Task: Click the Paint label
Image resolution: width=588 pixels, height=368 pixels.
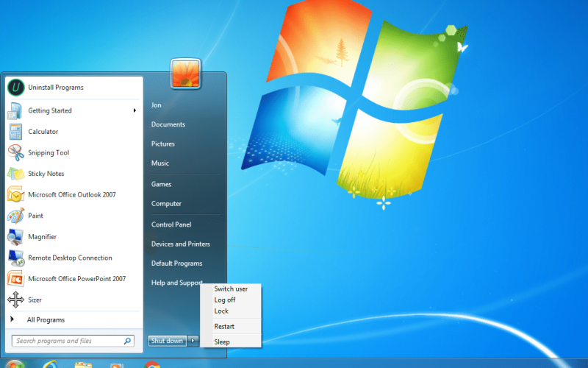Action: pos(35,216)
